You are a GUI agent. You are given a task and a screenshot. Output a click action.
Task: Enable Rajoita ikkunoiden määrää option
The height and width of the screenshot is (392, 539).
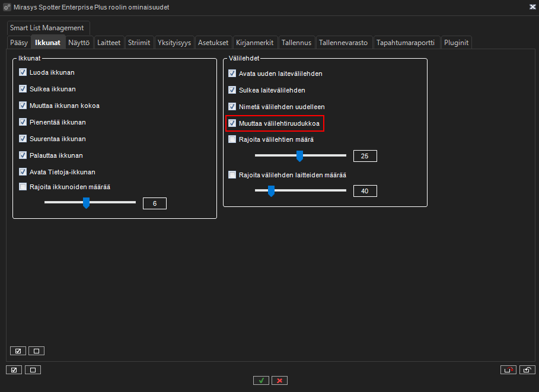[23, 186]
